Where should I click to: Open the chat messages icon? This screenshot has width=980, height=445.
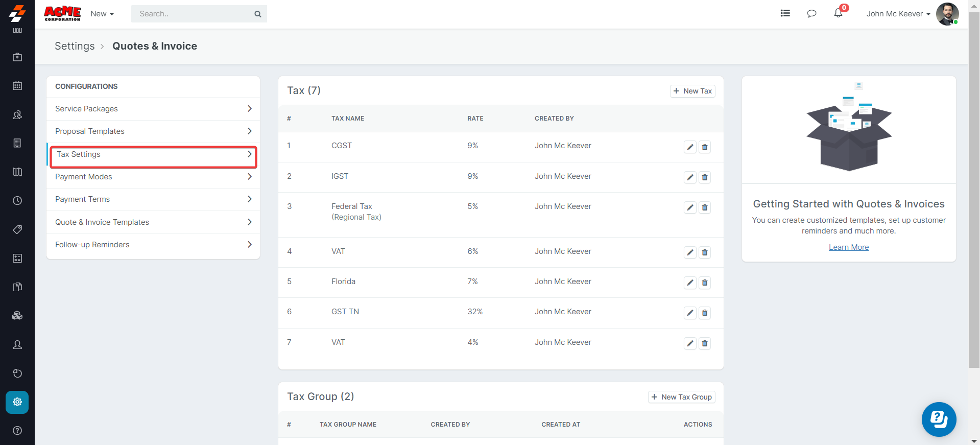(x=811, y=14)
